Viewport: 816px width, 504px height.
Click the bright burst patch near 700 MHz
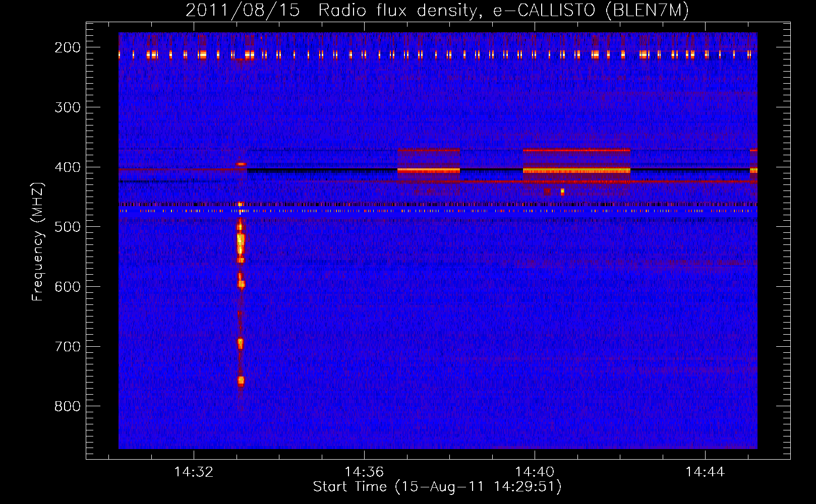(241, 343)
